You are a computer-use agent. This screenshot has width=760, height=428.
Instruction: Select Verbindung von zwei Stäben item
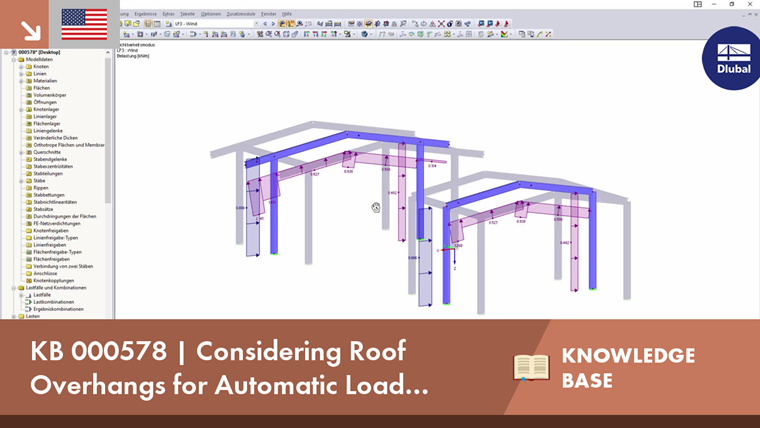(63, 266)
